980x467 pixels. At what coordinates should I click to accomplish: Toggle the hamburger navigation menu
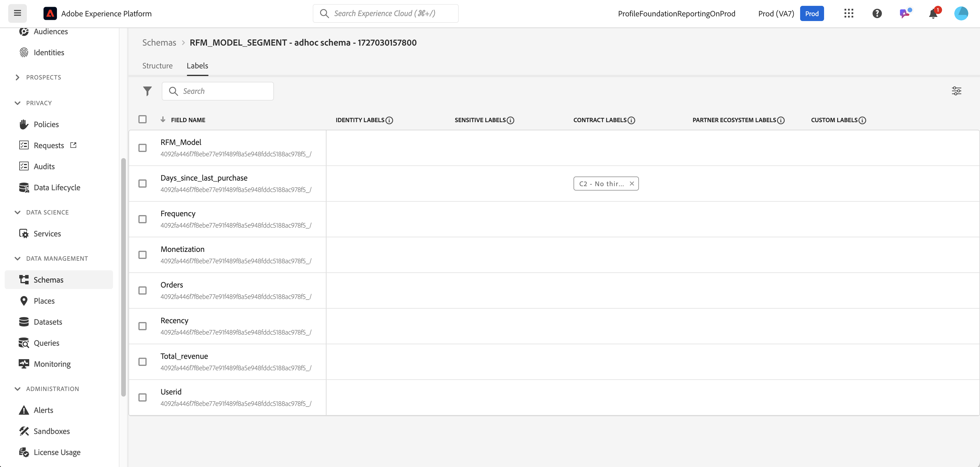click(18, 13)
